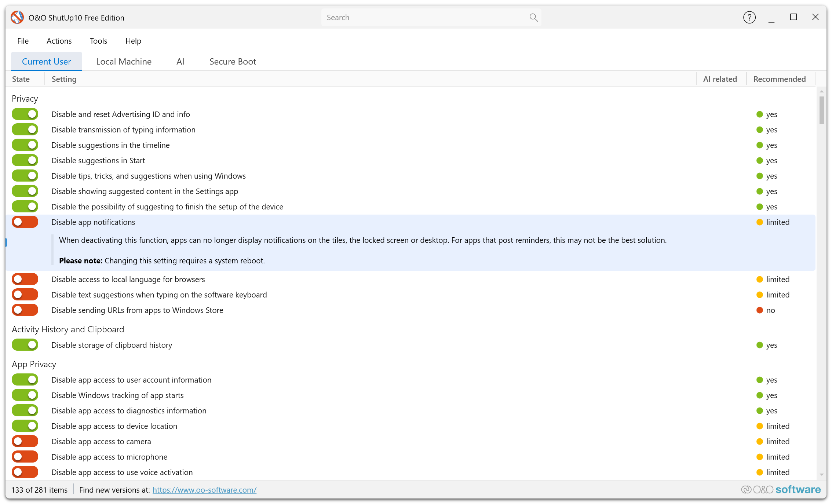Click the O&O software logo in status bar

pos(781,489)
